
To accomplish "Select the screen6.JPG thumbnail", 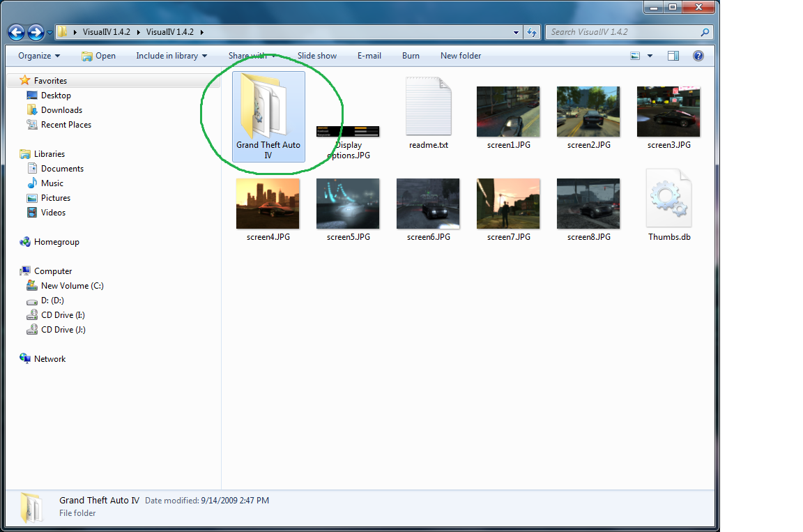I will 428,204.
